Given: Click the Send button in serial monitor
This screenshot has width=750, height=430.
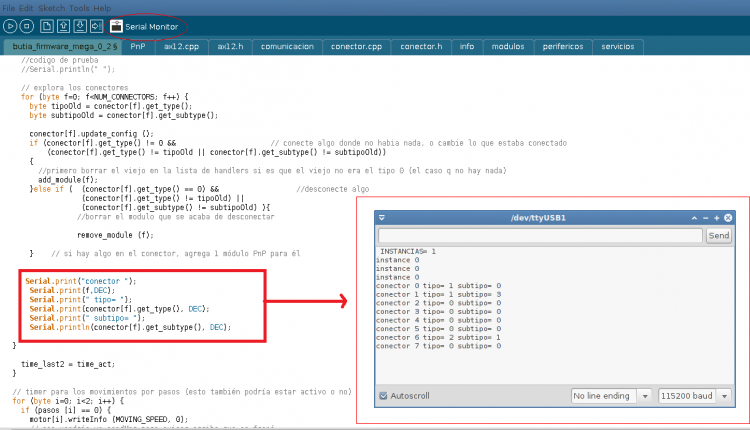Looking at the screenshot, I should click(718, 236).
